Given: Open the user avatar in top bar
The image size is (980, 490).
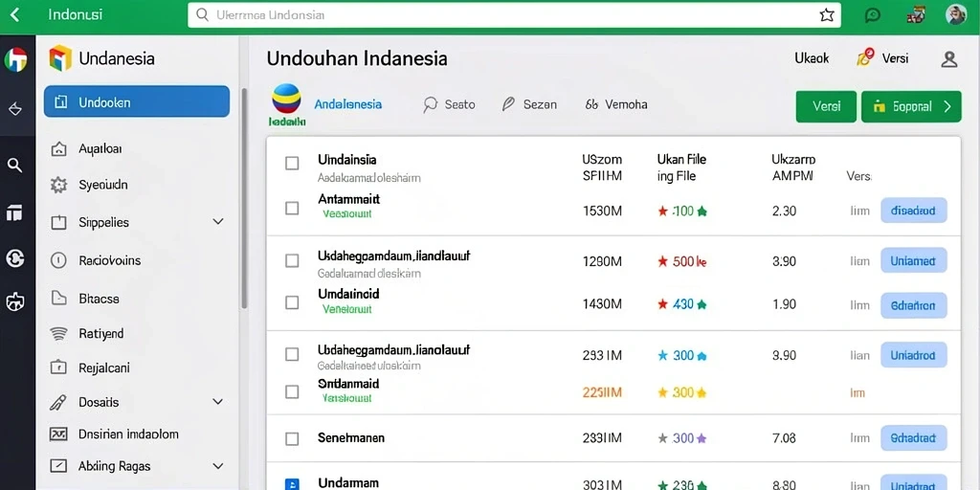Looking at the screenshot, I should click(956, 14).
